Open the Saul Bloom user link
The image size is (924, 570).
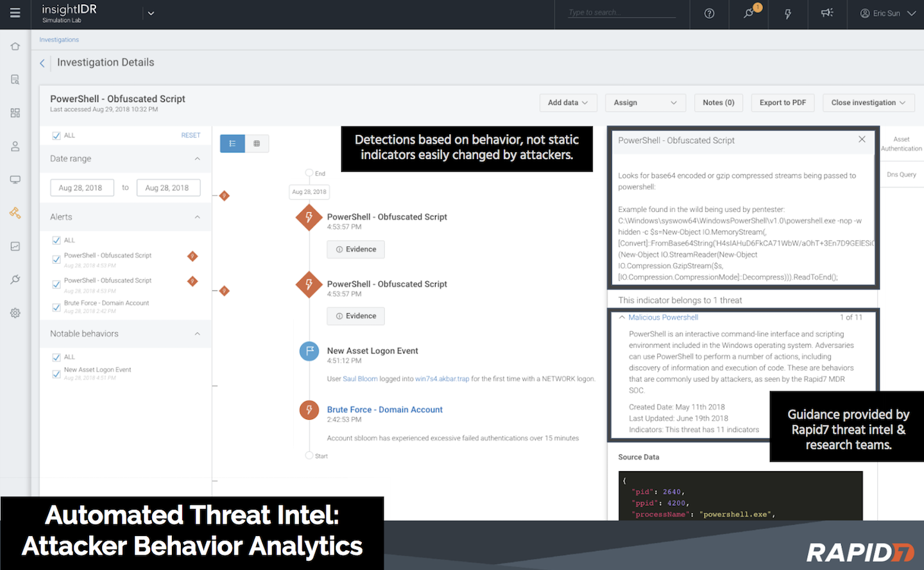360,379
